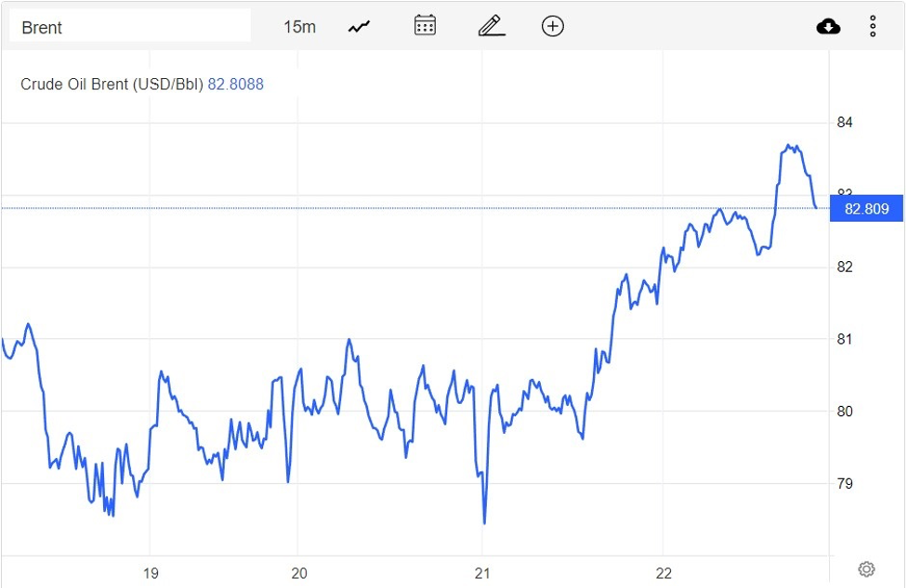This screenshot has width=908, height=588.
Task: Open the three-dot more options menu
Action: (x=873, y=26)
